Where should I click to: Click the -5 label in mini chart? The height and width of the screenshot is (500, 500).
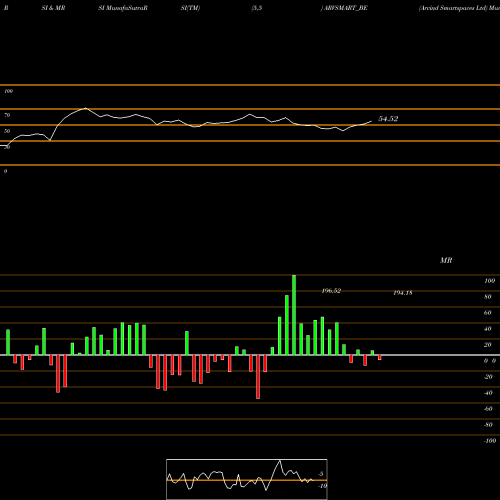pyautogui.click(x=320, y=474)
